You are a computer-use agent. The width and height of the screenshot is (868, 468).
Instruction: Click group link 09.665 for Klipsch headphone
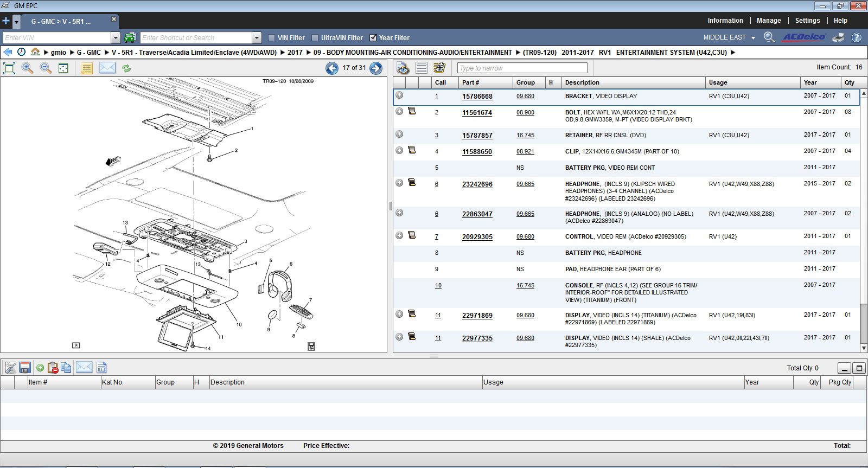[525, 184]
